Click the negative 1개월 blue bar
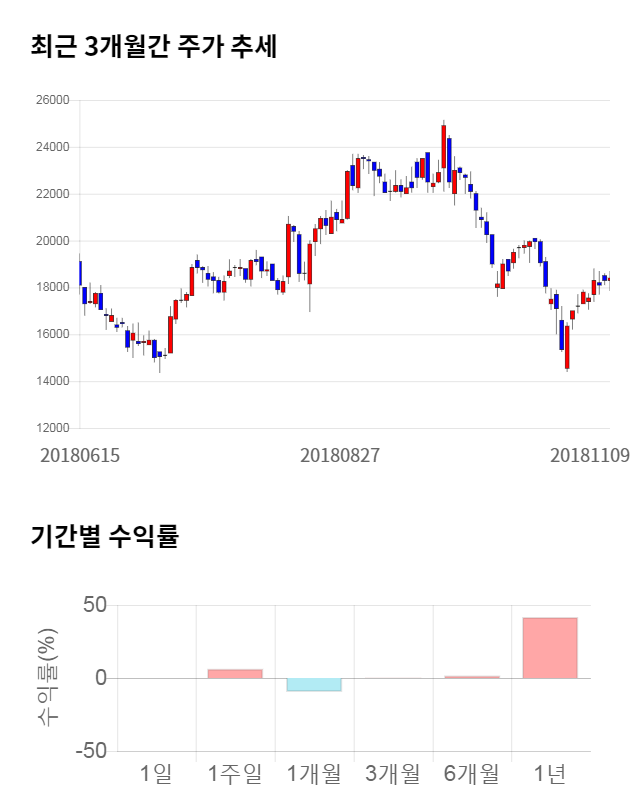 tap(314, 685)
